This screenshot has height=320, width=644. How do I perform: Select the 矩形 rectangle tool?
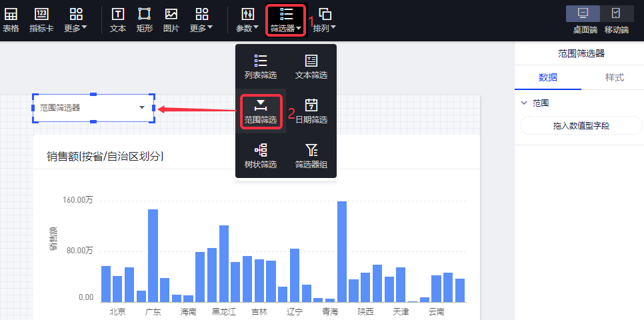144,20
